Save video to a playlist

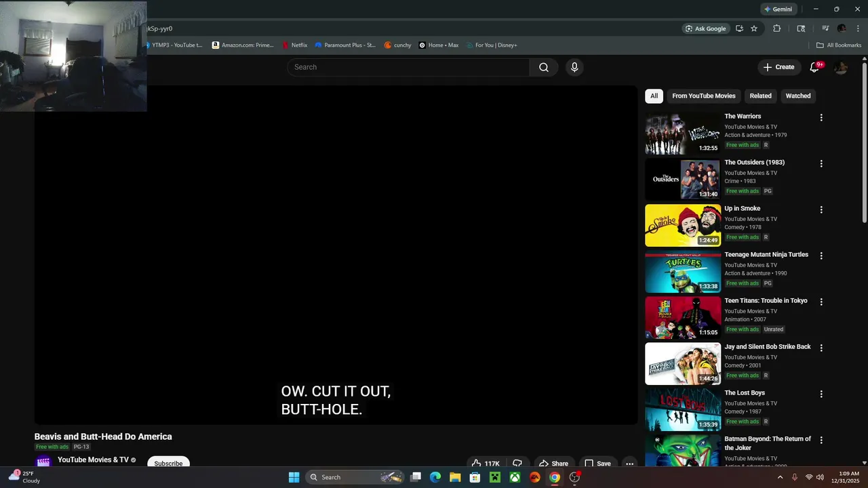tap(597, 464)
